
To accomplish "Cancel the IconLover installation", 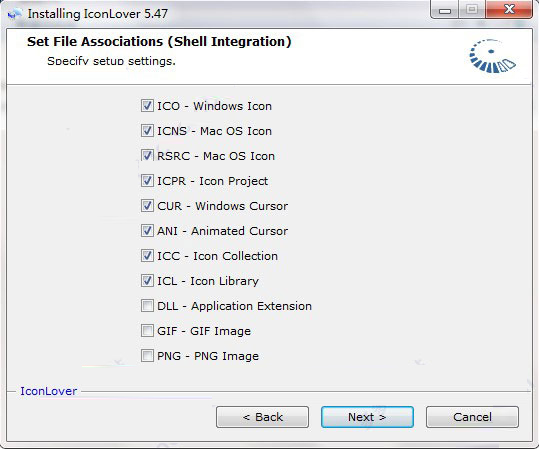I will point(472,417).
